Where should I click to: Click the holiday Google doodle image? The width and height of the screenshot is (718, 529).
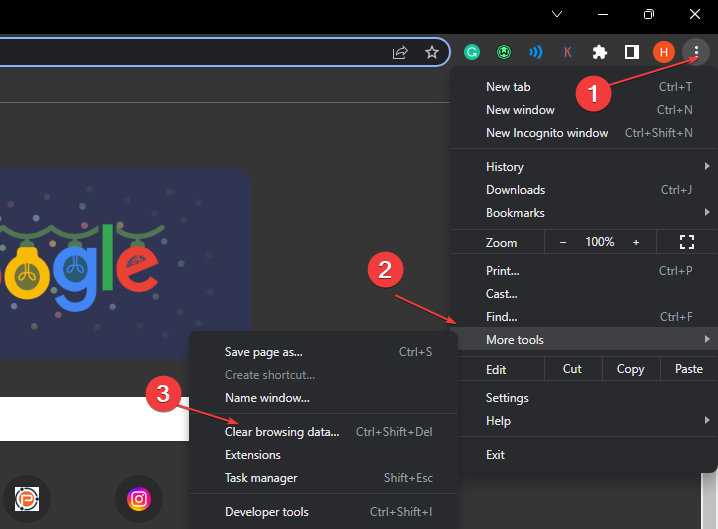pyautogui.click(x=125, y=263)
